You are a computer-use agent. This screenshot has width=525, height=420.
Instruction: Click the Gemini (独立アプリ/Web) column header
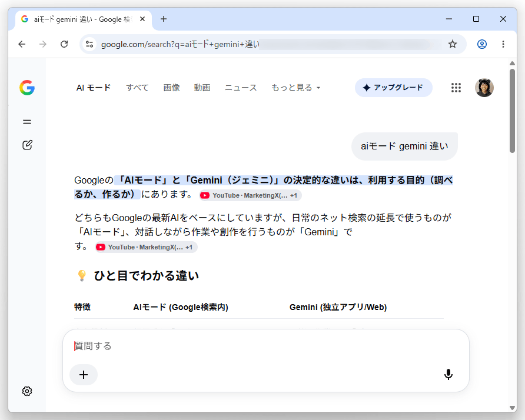(x=338, y=307)
